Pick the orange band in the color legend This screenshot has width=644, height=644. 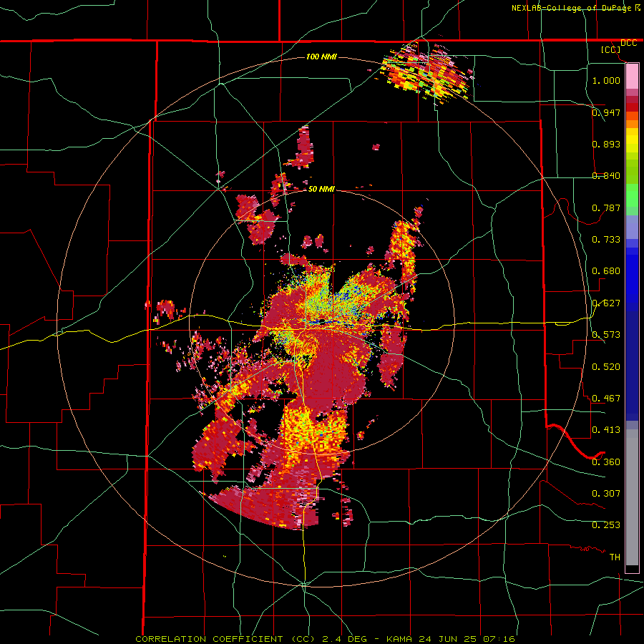click(632, 124)
